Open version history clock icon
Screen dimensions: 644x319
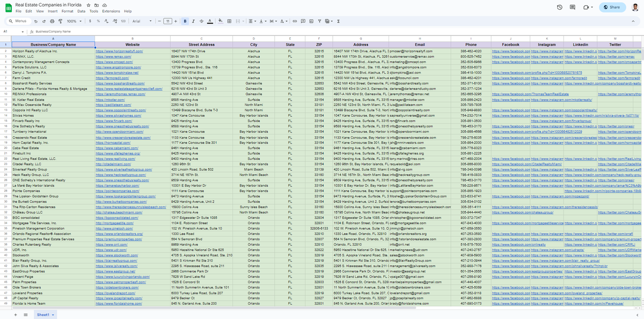click(559, 7)
